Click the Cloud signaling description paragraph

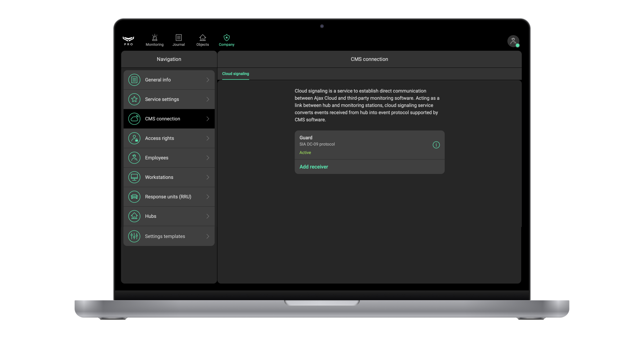tap(367, 105)
